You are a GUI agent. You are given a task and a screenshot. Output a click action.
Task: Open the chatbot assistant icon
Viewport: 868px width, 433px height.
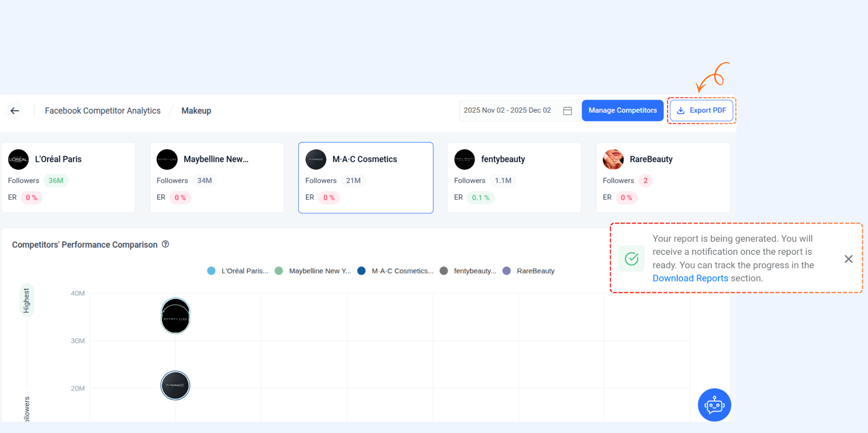click(714, 405)
